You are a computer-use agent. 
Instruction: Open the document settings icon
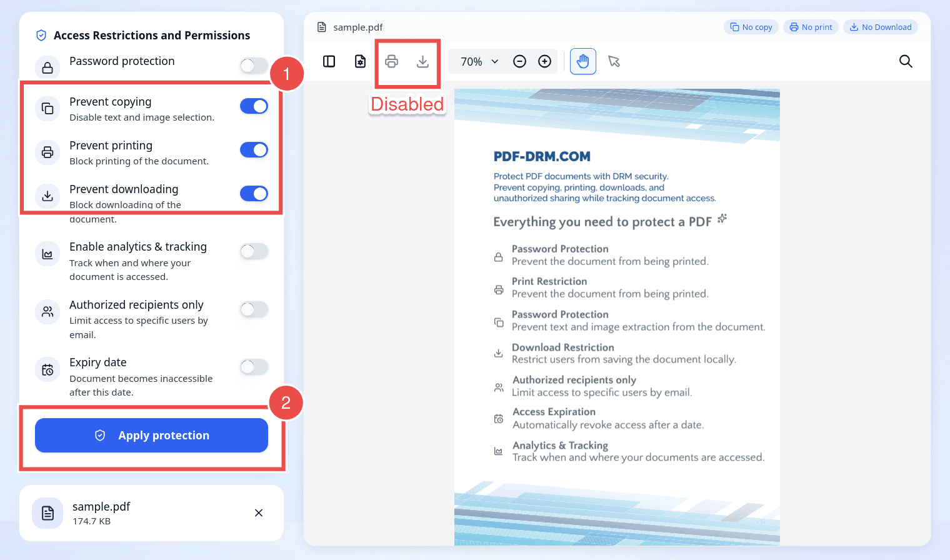[x=361, y=61]
